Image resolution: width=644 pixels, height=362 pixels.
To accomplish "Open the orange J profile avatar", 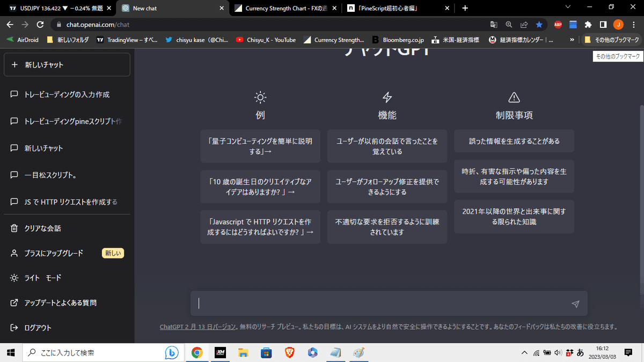I will [618, 25].
